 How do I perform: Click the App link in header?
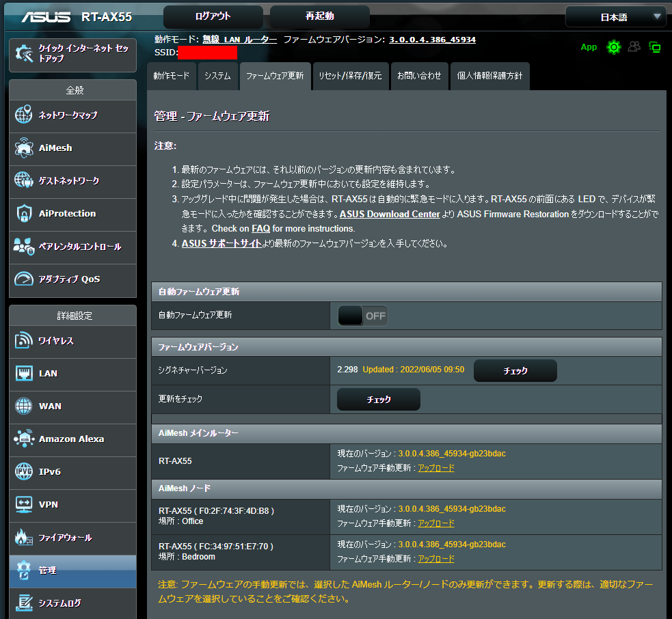coord(589,47)
